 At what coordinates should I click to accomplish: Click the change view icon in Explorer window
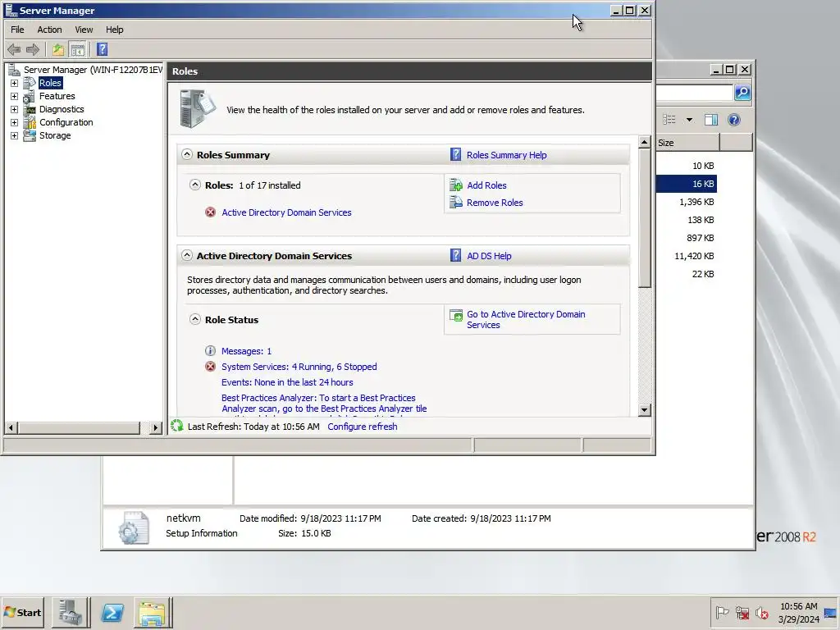(x=669, y=120)
